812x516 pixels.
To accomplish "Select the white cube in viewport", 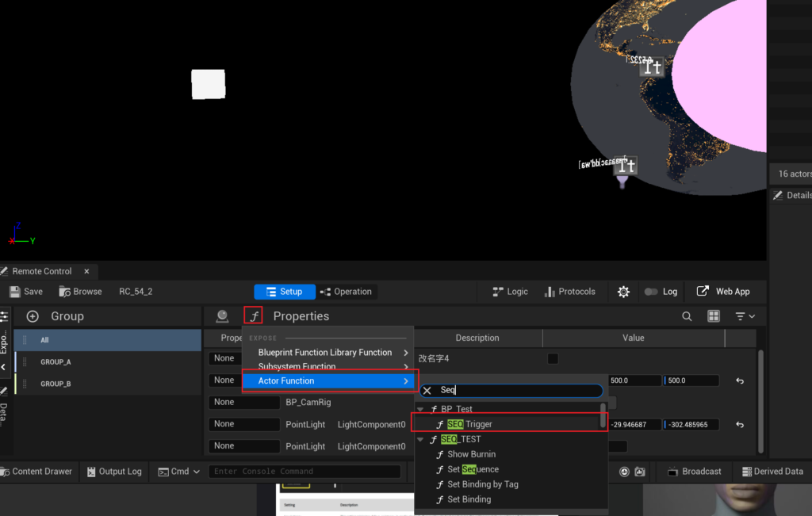I will coord(209,84).
